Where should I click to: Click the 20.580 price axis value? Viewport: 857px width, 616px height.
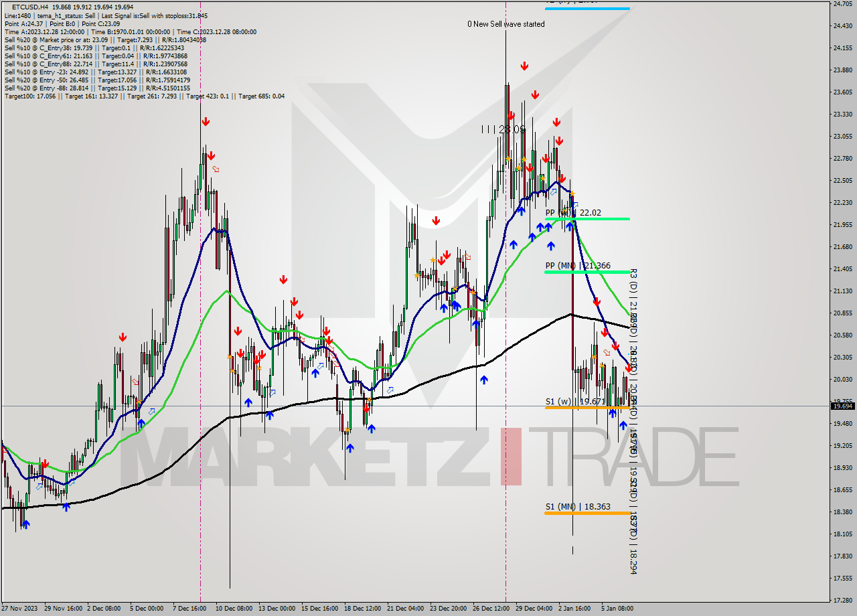842,335
